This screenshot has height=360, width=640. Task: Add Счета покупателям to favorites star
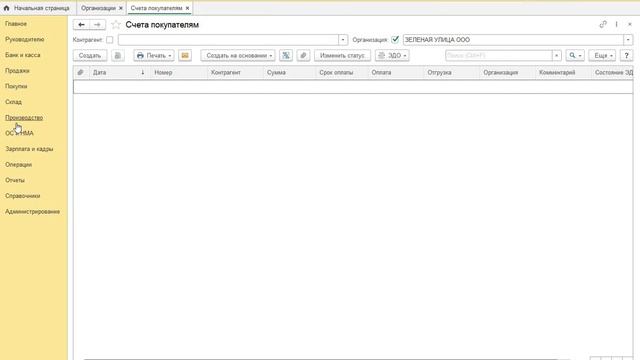pyautogui.click(x=116, y=25)
